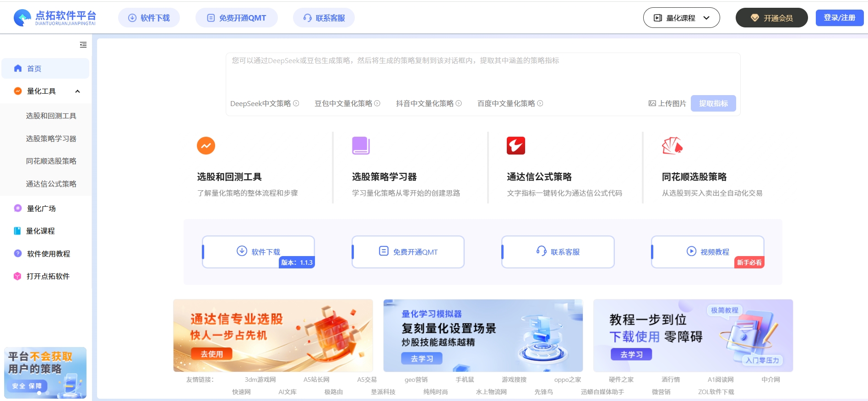The image size is (868, 401).
Task: Click the 登录/注册 button
Action: coord(840,18)
